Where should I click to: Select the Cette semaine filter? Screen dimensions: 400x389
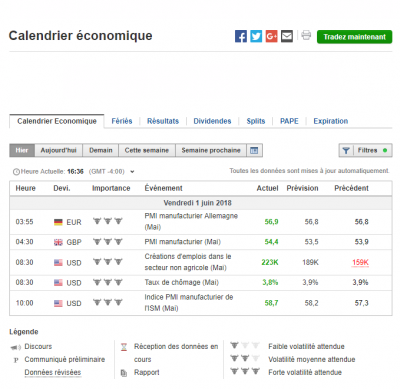[x=147, y=150]
